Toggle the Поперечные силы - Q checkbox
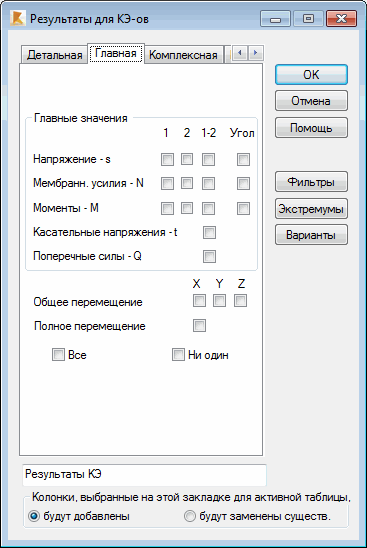Viewport: 367px width, 548px height. coord(209,256)
